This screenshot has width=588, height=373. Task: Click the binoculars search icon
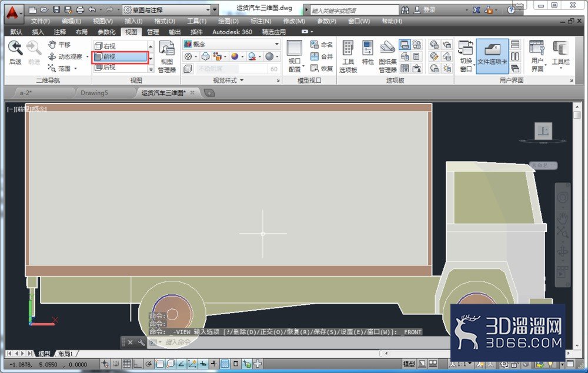[405, 10]
